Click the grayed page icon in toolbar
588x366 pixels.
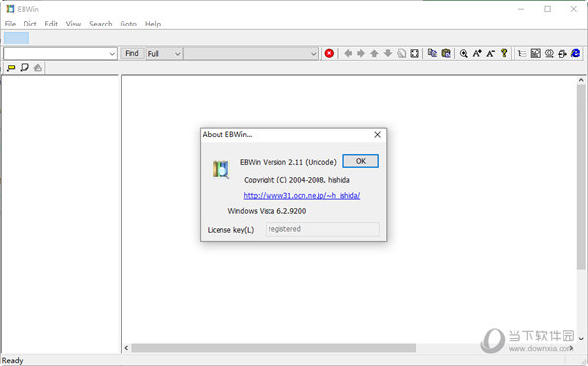(401, 53)
